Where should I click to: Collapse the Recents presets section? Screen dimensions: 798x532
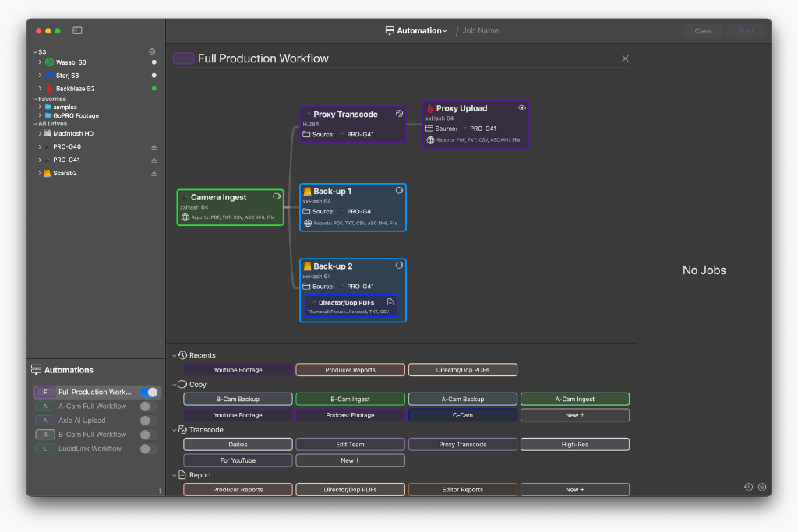[175, 355]
